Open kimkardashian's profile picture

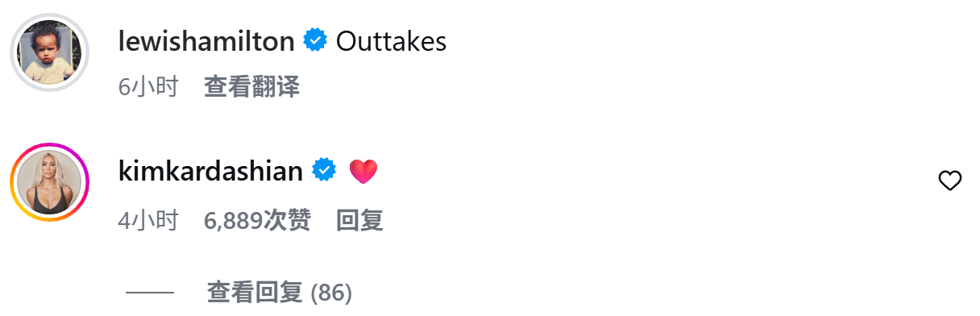click(49, 182)
